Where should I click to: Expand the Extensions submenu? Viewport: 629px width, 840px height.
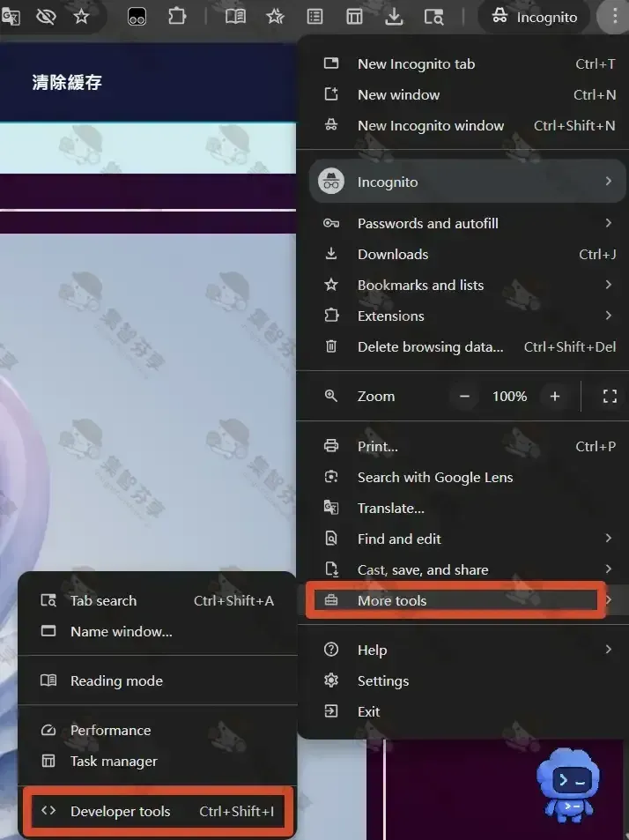click(x=462, y=316)
